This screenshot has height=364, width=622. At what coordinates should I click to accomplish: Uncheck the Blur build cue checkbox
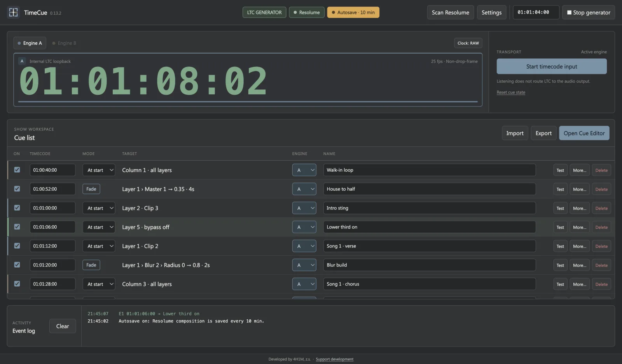tap(17, 265)
